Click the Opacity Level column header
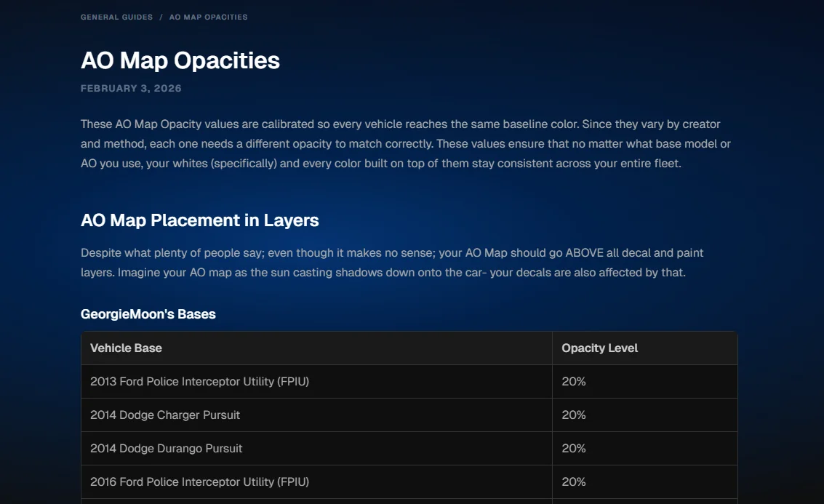Screen dimensions: 824x504 click(599, 348)
